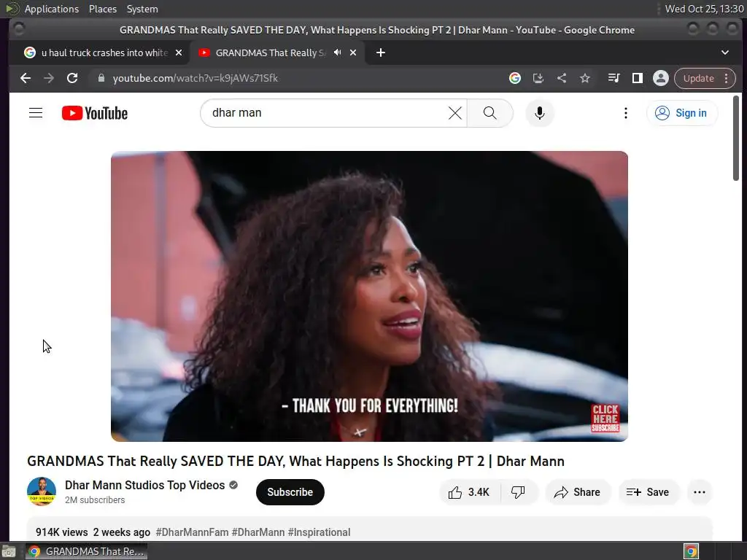Image resolution: width=747 pixels, height=560 pixels.
Task: Click the 'Click Here Subscribe' video watermark
Action: [x=605, y=418]
